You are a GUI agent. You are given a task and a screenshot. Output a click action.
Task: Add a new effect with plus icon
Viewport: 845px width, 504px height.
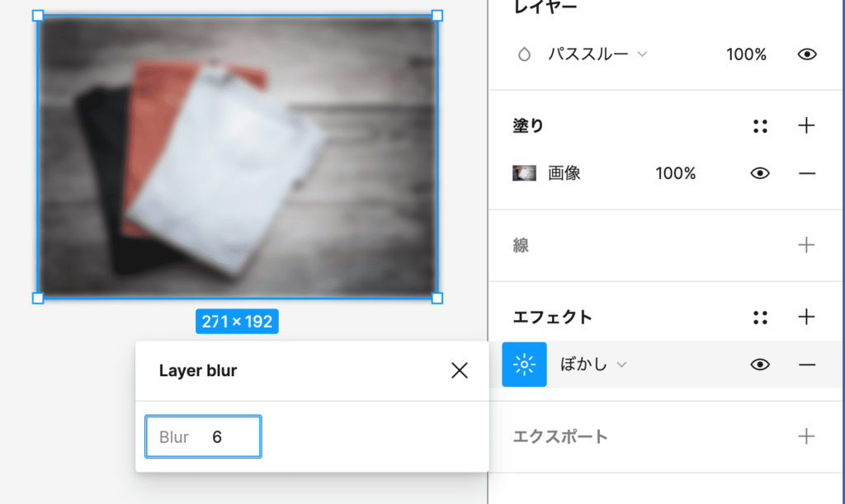[807, 317]
